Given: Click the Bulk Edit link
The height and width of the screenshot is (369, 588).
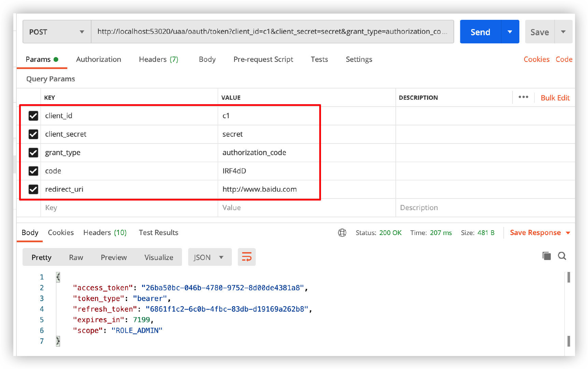Looking at the screenshot, I should coord(555,98).
